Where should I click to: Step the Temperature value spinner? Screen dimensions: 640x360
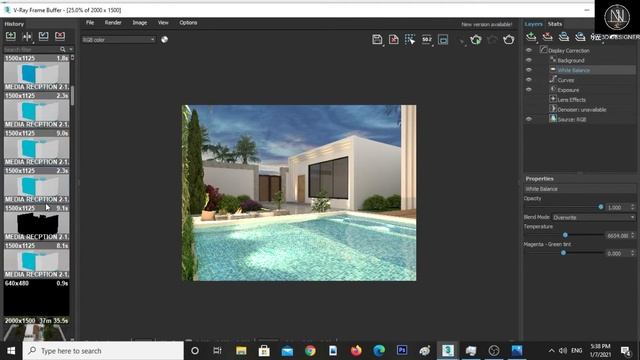click(633, 236)
